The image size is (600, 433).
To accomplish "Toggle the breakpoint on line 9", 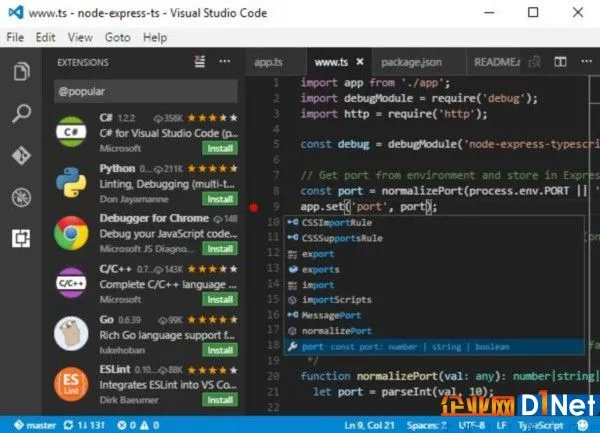I will coord(254,207).
